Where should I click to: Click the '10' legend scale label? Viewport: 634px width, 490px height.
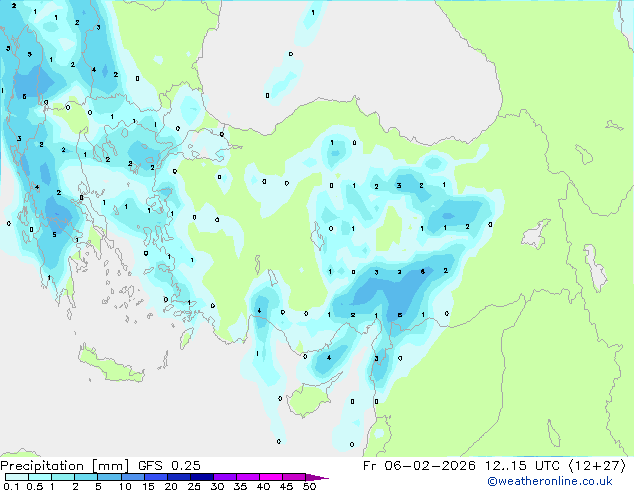click(125, 486)
